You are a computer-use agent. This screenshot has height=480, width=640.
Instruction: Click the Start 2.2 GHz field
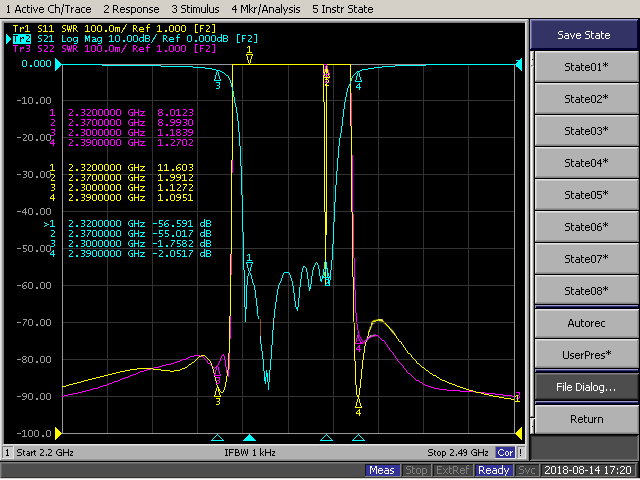point(45,453)
